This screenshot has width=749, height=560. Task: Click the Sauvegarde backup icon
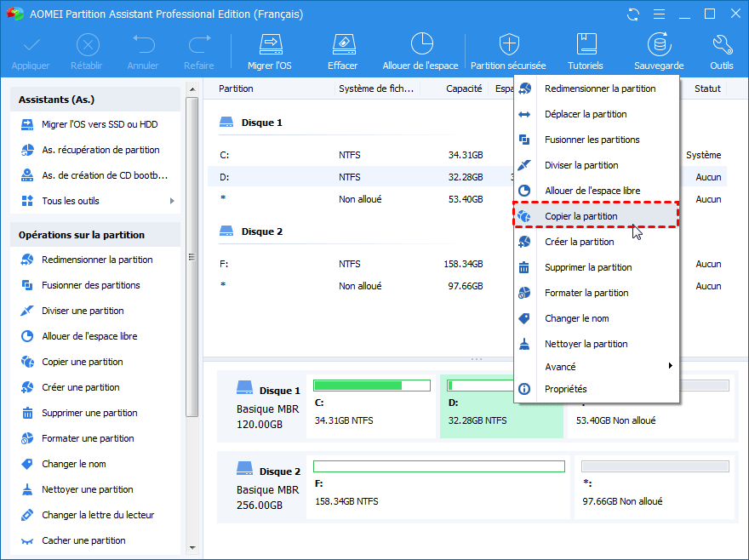tap(658, 44)
